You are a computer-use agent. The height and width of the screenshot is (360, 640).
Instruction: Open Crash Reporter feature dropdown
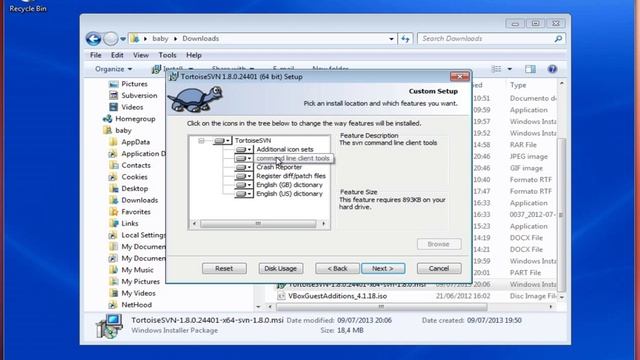point(244,167)
